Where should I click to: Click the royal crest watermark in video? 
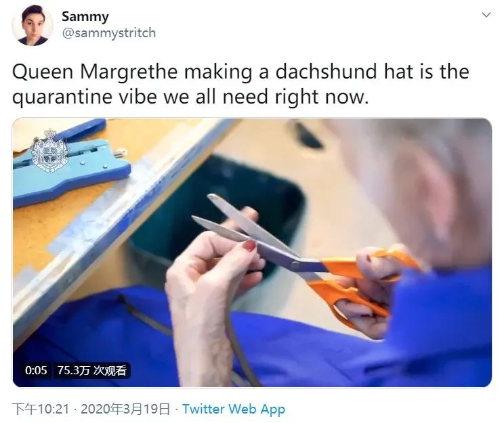point(50,150)
